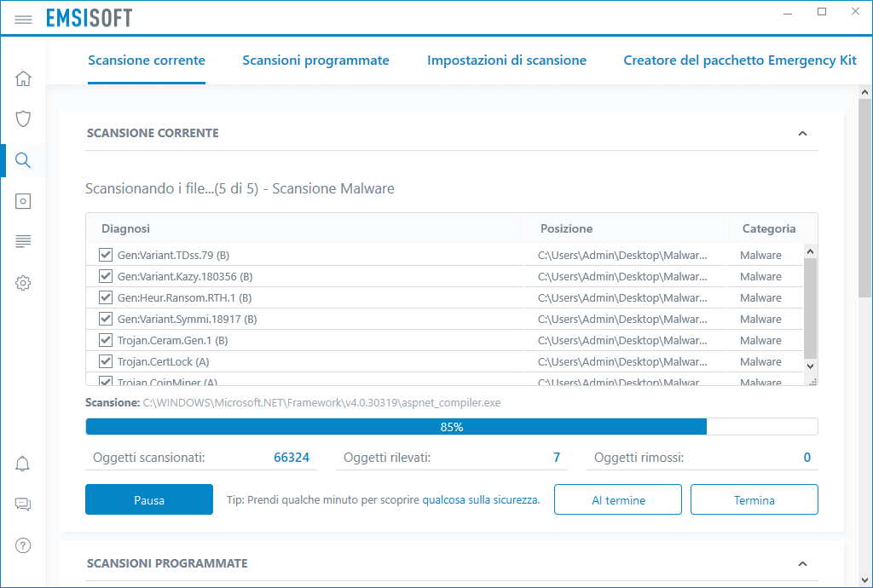Uncheck Gen:Variant.Symmi.18917 detection
The height and width of the screenshot is (588, 873).
pyautogui.click(x=105, y=319)
